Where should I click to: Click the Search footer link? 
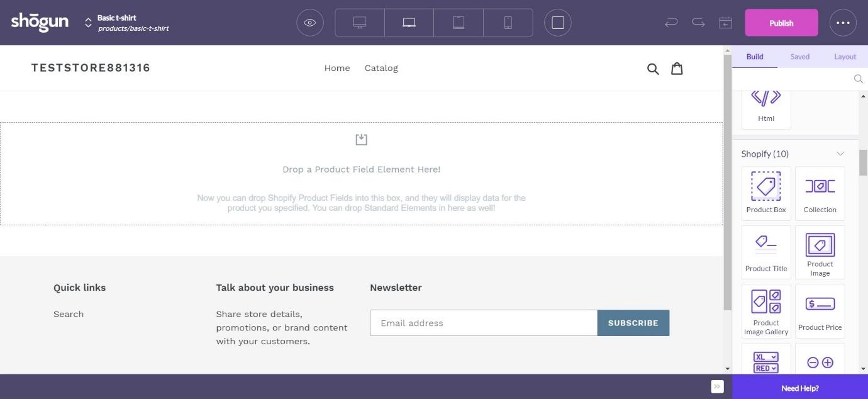click(69, 314)
